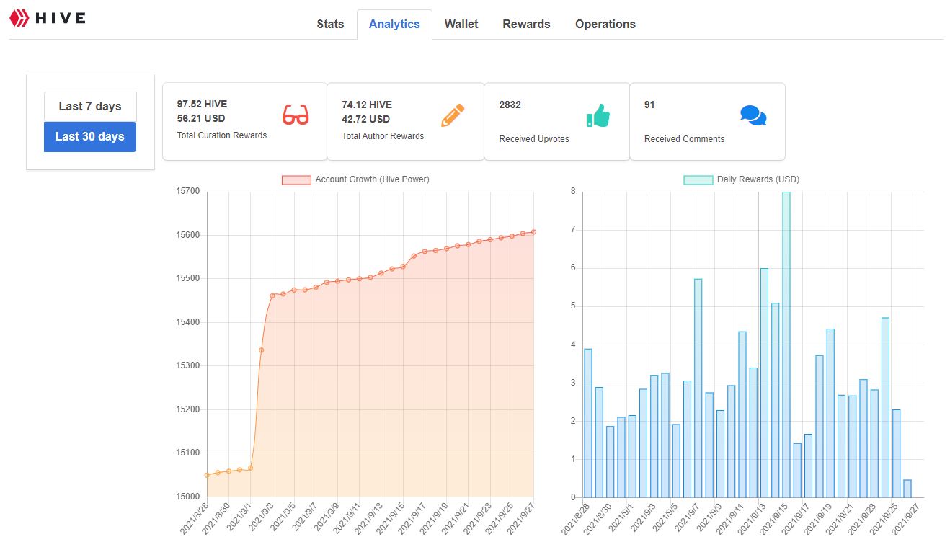Select the Analytics tab
Viewport: 950px width, 560px height.
[394, 24]
